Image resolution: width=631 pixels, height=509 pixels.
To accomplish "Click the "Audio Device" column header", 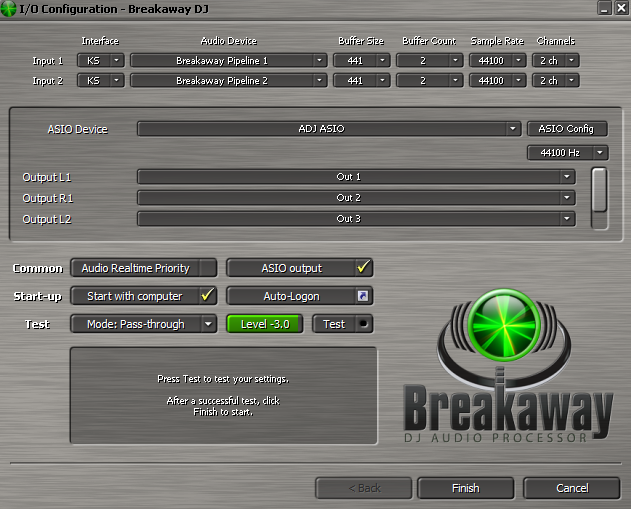I will tap(229, 41).
